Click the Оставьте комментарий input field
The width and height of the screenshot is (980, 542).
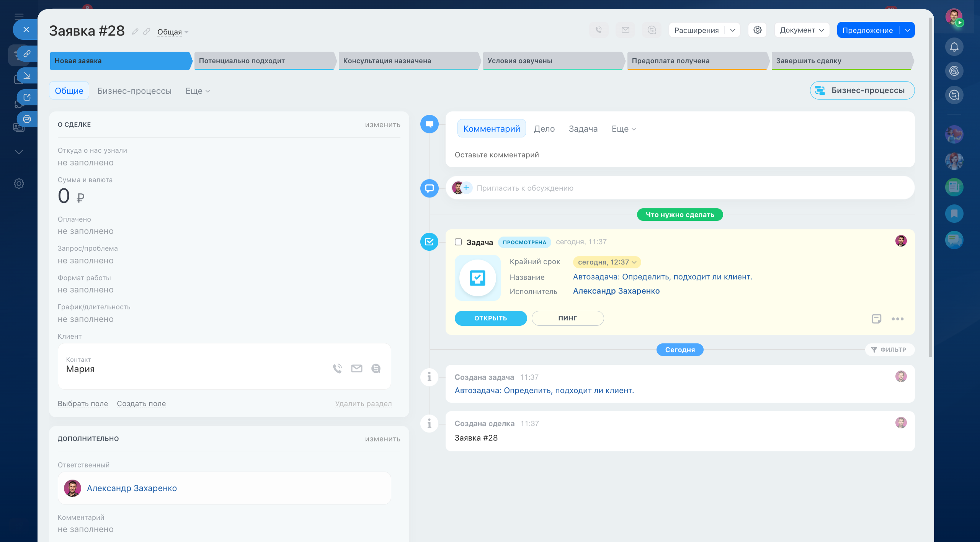(x=497, y=155)
